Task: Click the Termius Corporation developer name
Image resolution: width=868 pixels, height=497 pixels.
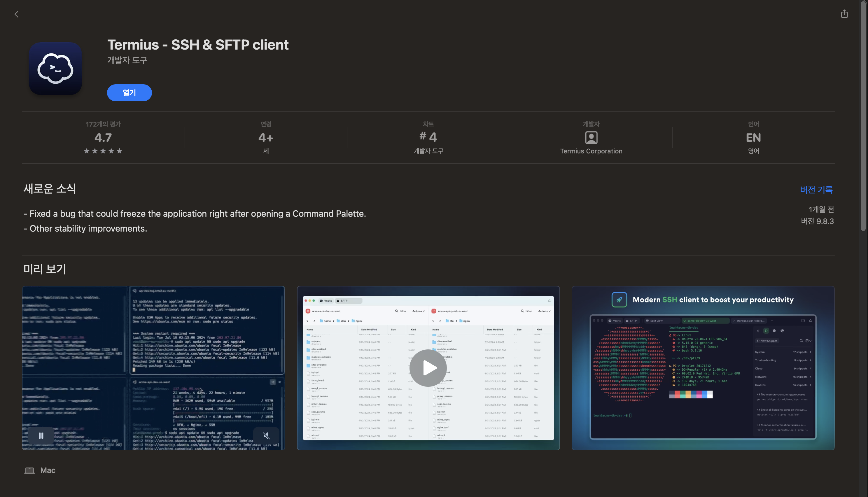Action: (591, 151)
